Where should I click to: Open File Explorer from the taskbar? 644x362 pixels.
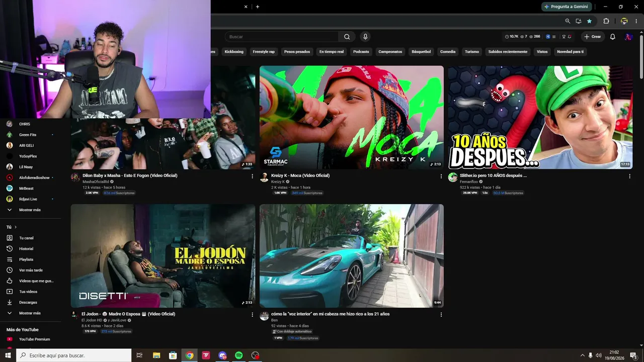[x=156, y=355]
